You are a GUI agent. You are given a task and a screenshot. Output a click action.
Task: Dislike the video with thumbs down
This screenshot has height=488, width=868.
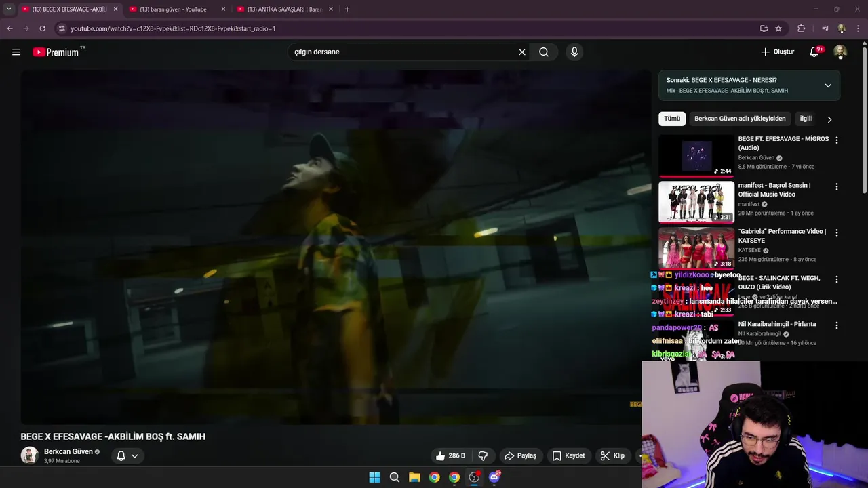point(484,456)
